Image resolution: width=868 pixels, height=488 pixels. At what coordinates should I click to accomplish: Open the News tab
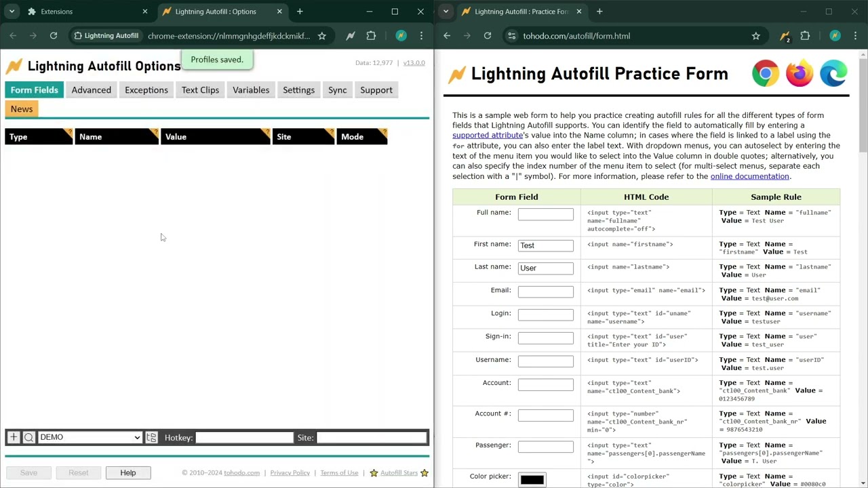22,109
